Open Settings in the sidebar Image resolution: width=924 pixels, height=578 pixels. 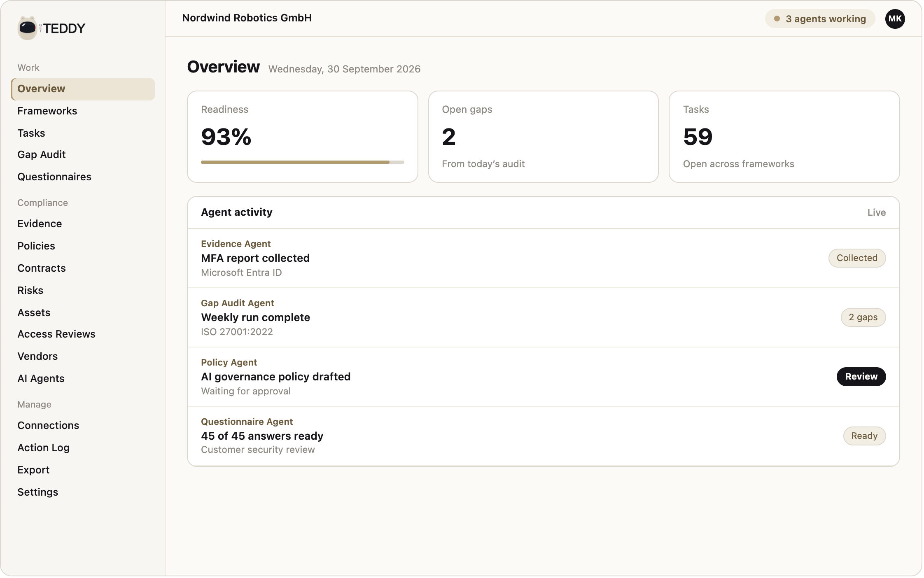[37, 492]
